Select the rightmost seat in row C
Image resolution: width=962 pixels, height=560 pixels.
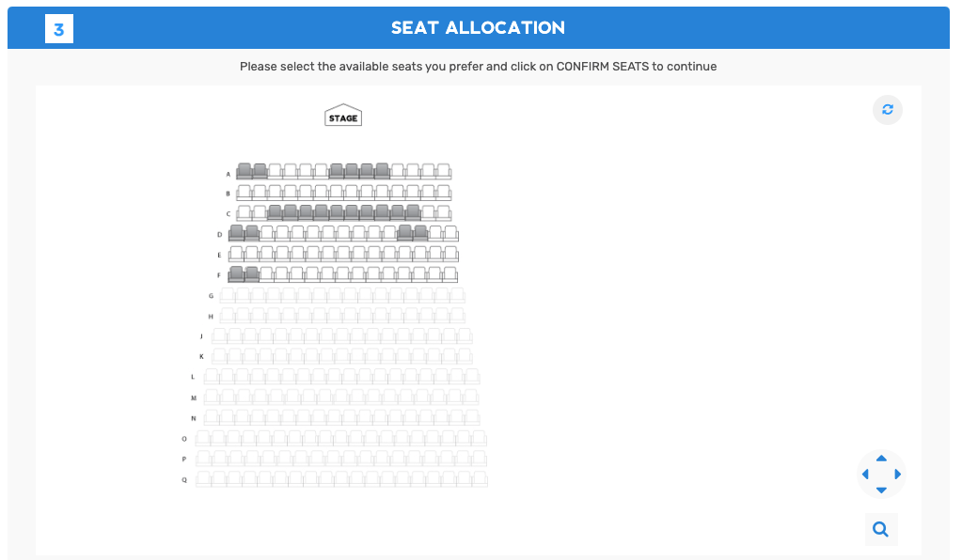[444, 212]
